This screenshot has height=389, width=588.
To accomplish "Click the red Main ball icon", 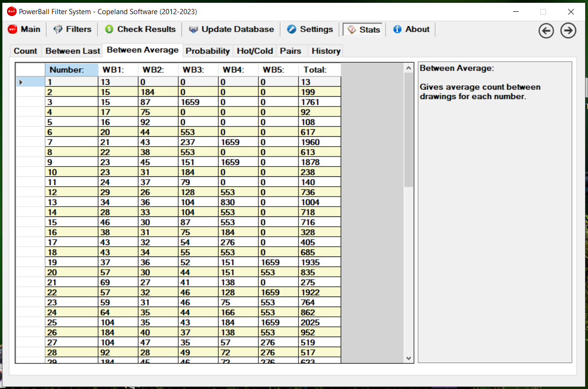I will click(13, 29).
